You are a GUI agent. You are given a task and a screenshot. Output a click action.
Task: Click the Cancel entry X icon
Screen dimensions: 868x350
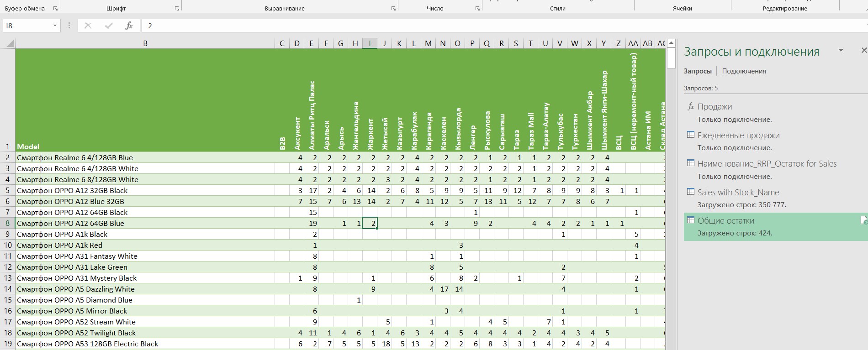pyautogui.click(x=88, y=26)
